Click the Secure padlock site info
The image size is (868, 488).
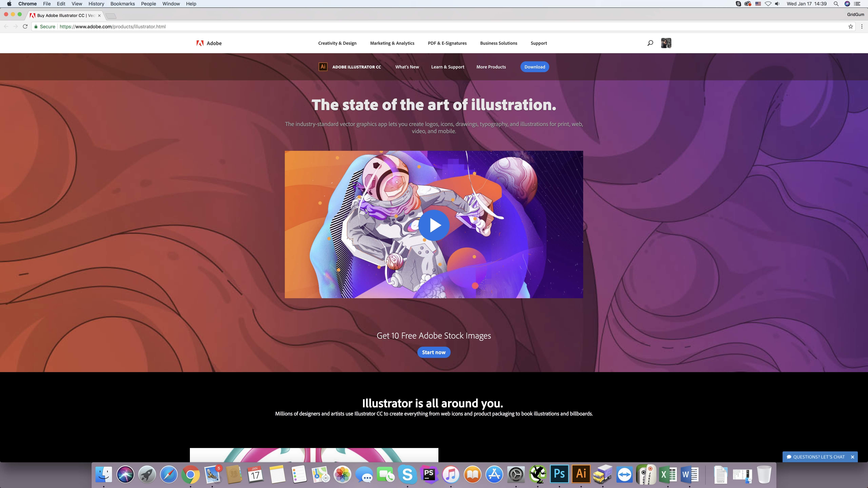pos(44,27)
